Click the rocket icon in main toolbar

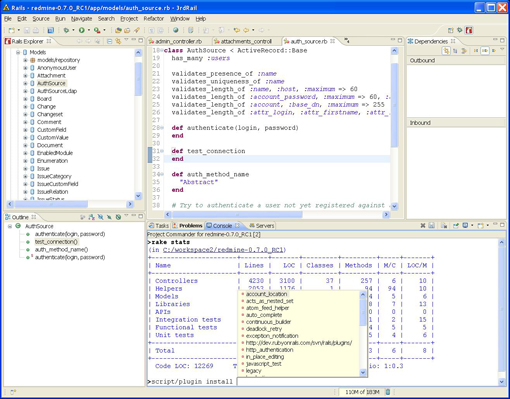click(x=137, y=30)
